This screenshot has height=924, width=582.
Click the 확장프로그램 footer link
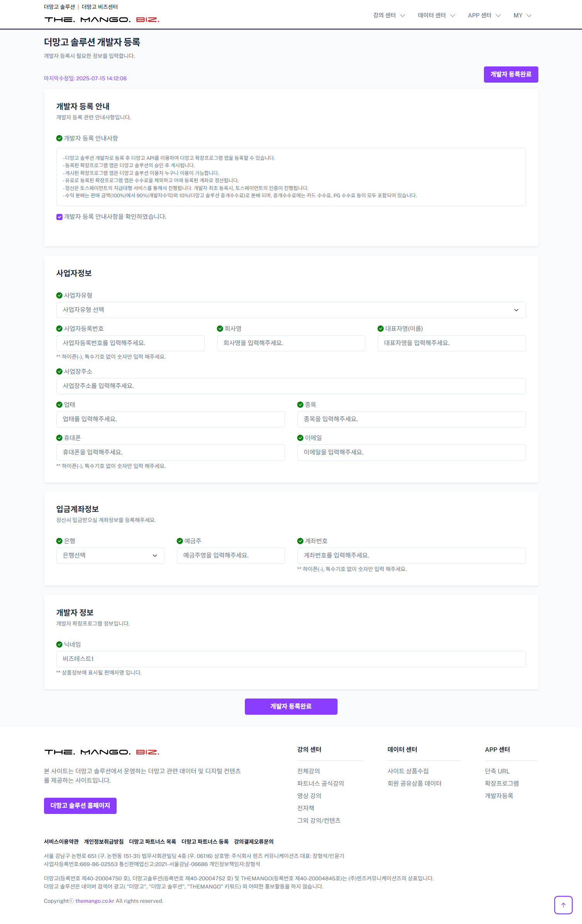pos(502,783)
